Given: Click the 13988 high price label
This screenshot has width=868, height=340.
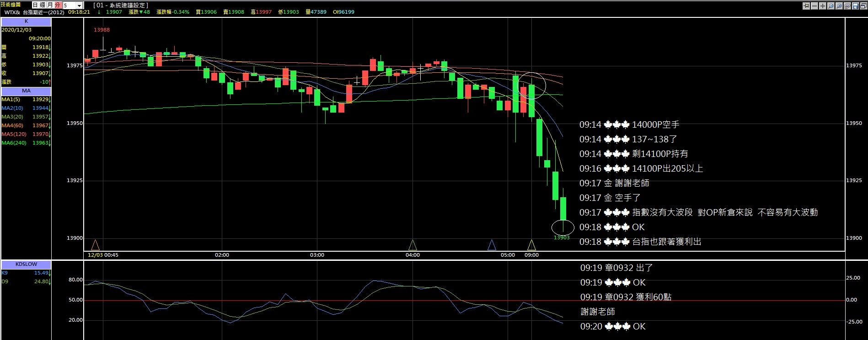Looking at the screenshot, I should 102,30.
